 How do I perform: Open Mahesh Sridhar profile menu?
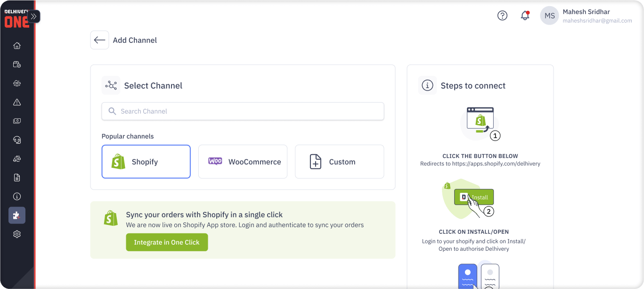pyautogui.click(x=586, y=16)
